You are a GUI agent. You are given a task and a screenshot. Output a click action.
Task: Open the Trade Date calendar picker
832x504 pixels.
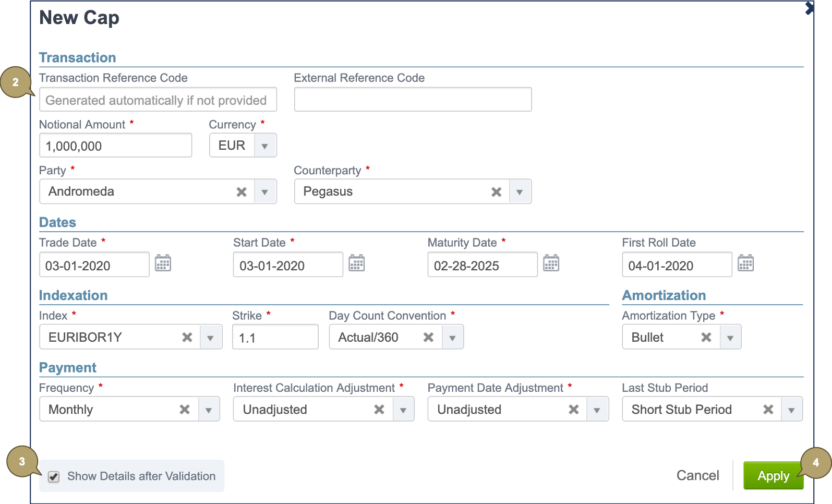point(163,263)
